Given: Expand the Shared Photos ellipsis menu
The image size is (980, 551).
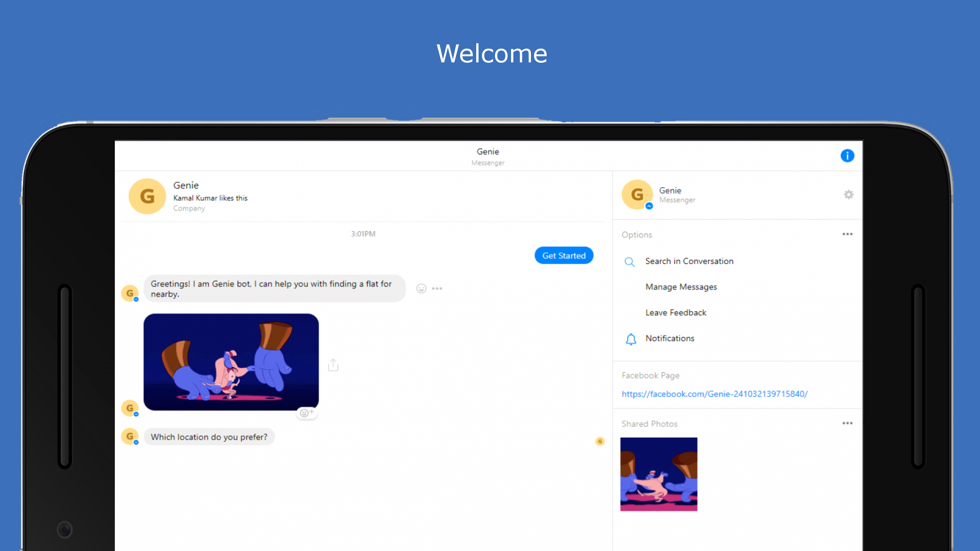Looking at the screenshot, I should pos(847,423).
